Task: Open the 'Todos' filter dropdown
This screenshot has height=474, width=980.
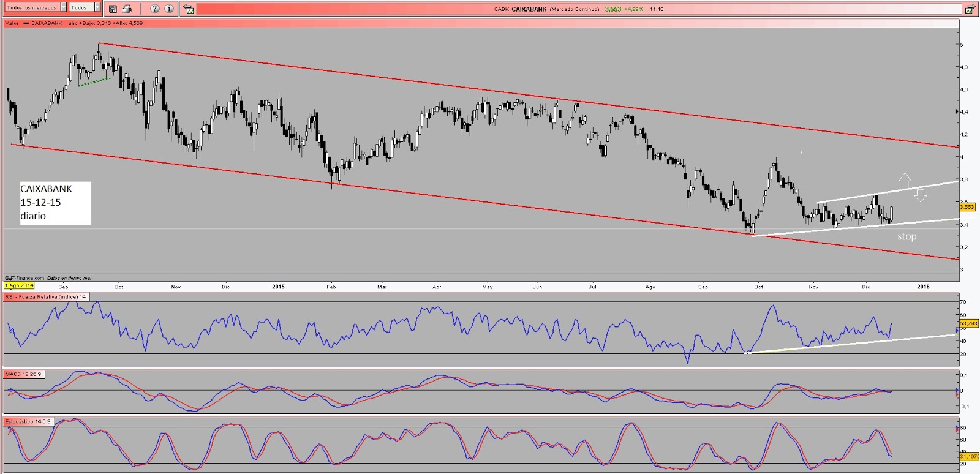Action: (85, 7)
